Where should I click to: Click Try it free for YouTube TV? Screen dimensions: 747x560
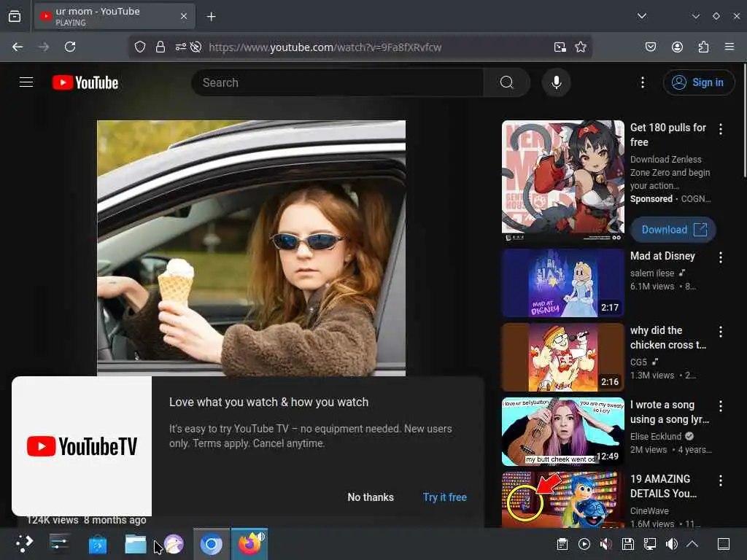pos(444,497)
